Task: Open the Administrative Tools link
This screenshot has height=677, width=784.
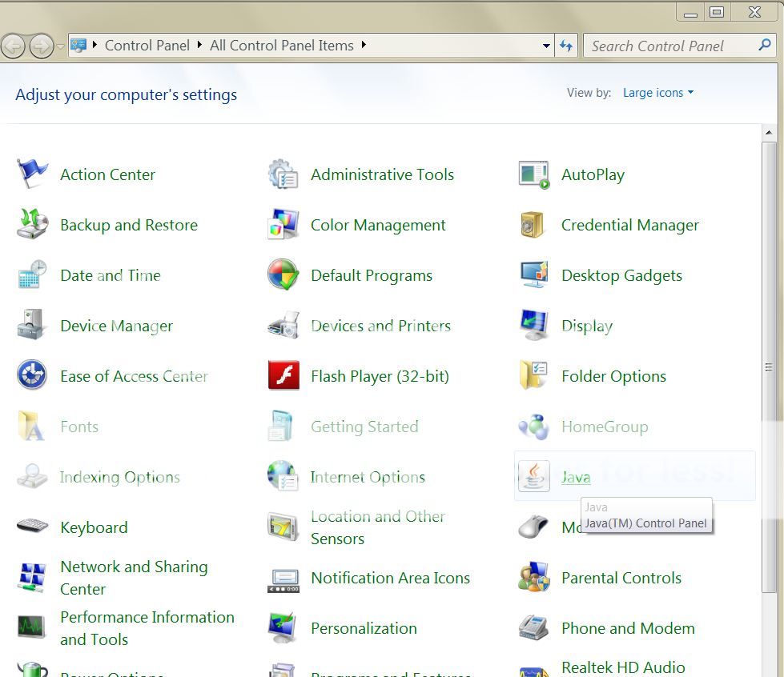Action: pos(382,175)
